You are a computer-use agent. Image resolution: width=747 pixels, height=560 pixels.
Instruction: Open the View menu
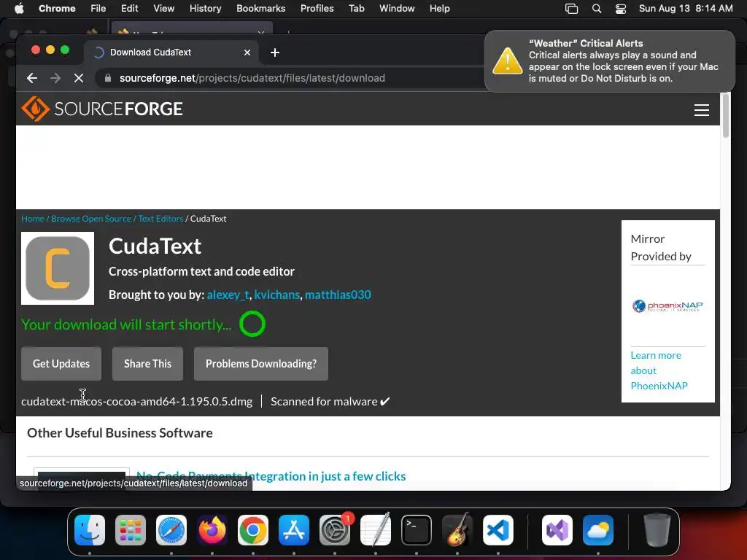click(164, 8)
